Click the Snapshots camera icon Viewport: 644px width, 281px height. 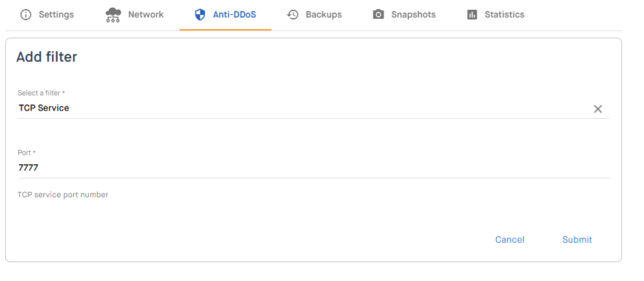click(x=378, y=14)
